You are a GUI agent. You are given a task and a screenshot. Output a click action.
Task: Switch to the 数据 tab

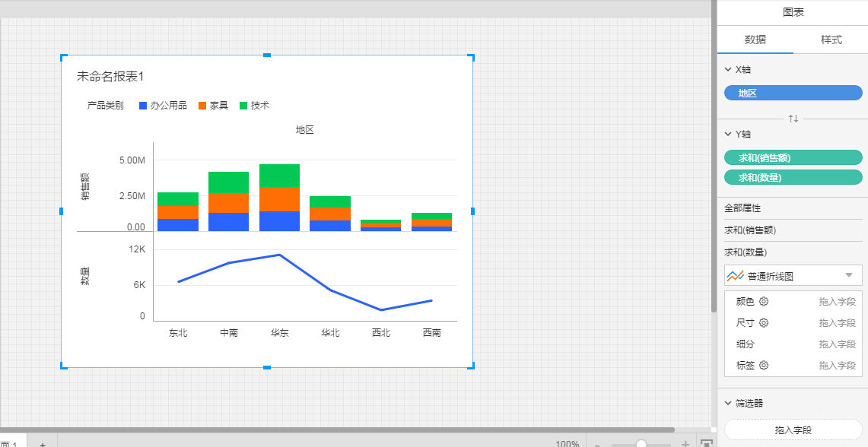coord(755,40)
